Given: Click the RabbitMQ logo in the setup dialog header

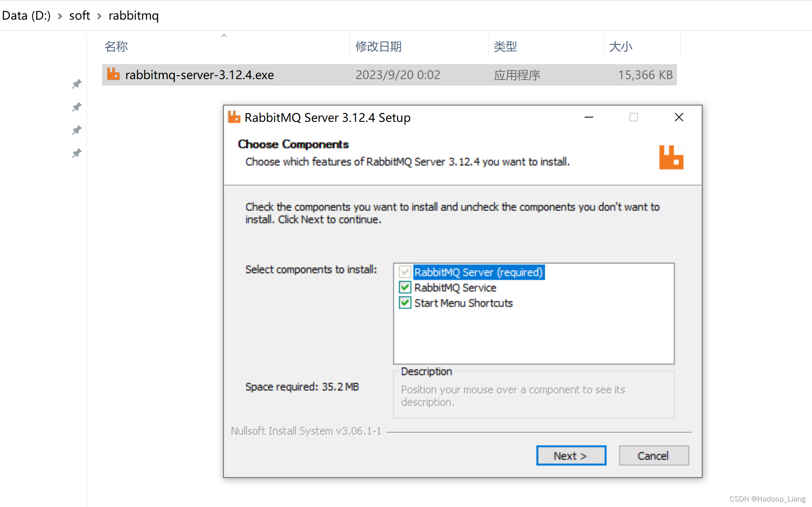Looking at the screenshot, I should (x=671, y=157).
